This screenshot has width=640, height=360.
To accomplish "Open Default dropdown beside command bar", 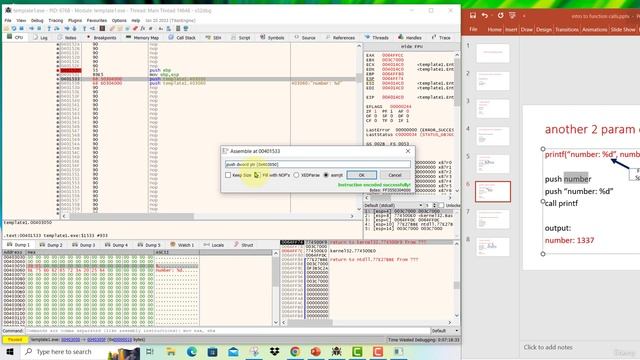I will click(x=444, y=331).
